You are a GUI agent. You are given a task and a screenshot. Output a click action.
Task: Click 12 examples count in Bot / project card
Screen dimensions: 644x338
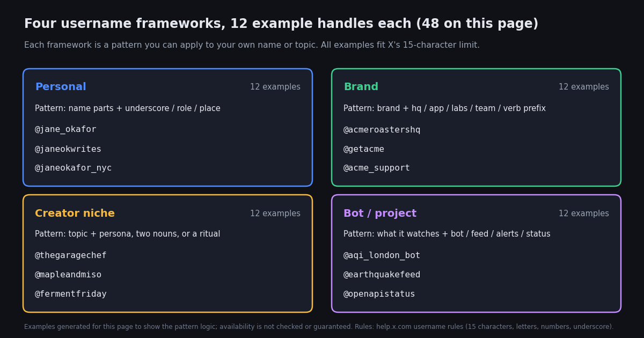coord(584,214)
